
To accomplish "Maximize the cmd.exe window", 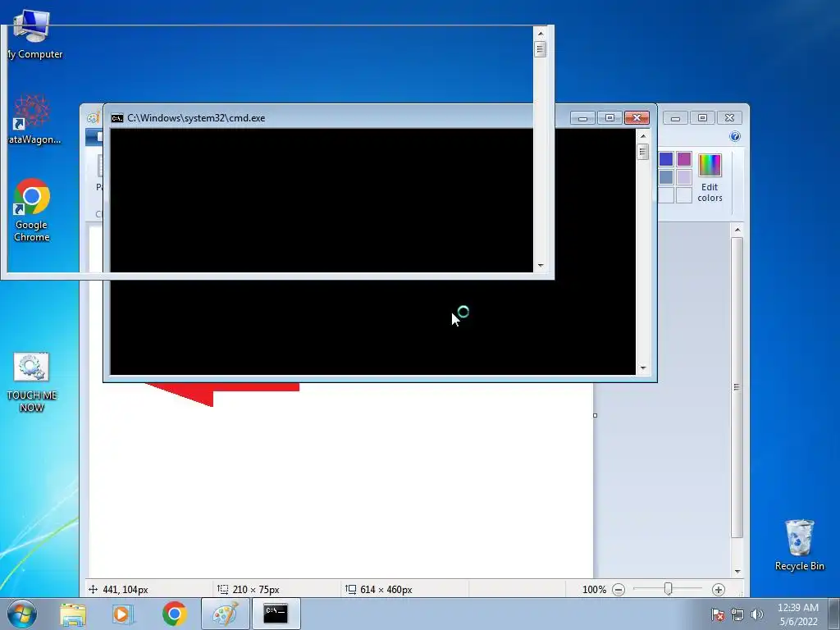I will (x=609, y=118).
